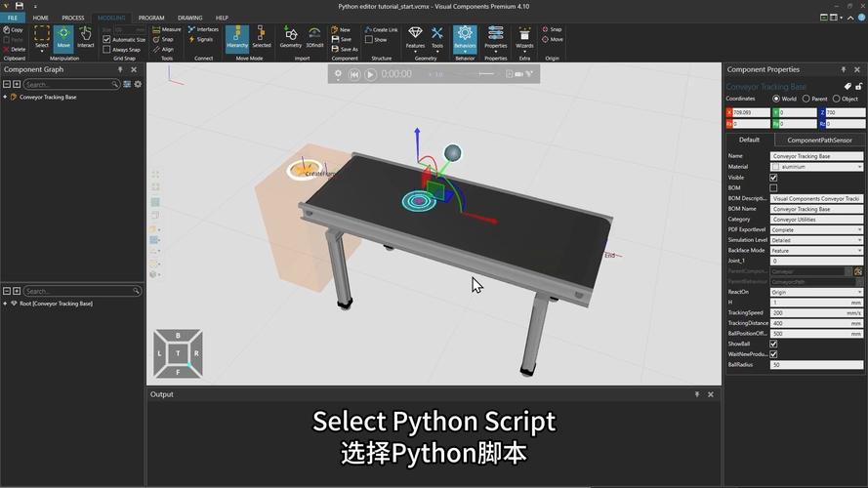Reset the simulation
The image size is (868, 488).
pyautogui.click(x=354, y=74)
